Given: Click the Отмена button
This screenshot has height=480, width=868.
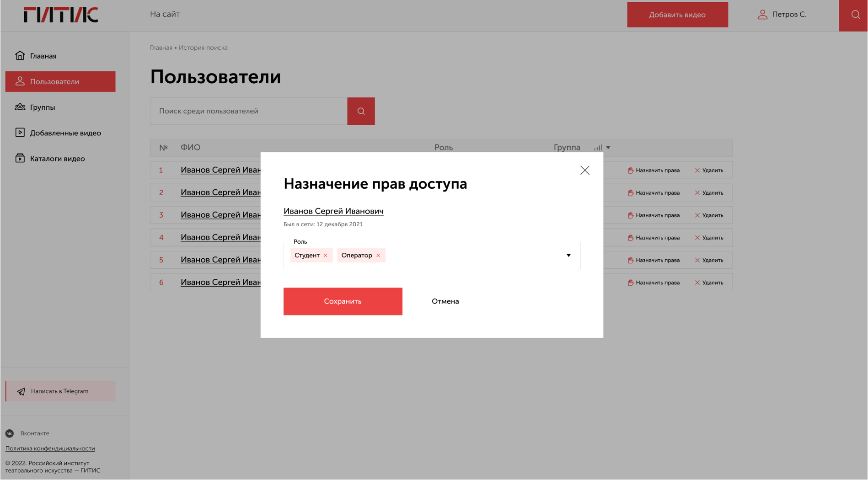Looking at the screenshot, I should click(x=445, y=301).
